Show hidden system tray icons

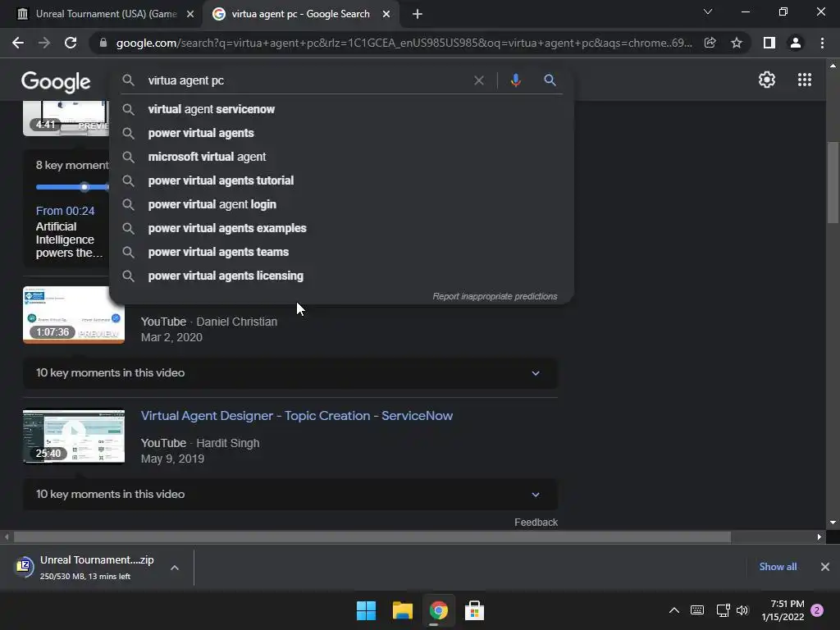[x=674, y=610]
